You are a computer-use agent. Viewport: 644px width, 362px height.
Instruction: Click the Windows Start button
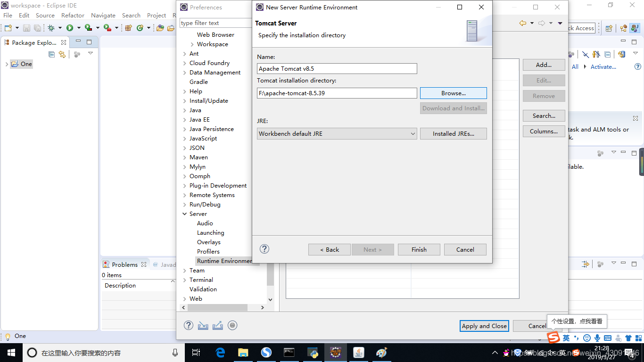point(11,353)
